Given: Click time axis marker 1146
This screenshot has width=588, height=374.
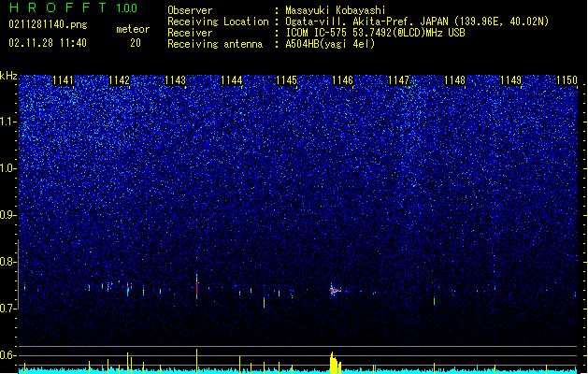Looking at the screenshot, I should click(x=343, y=80).
